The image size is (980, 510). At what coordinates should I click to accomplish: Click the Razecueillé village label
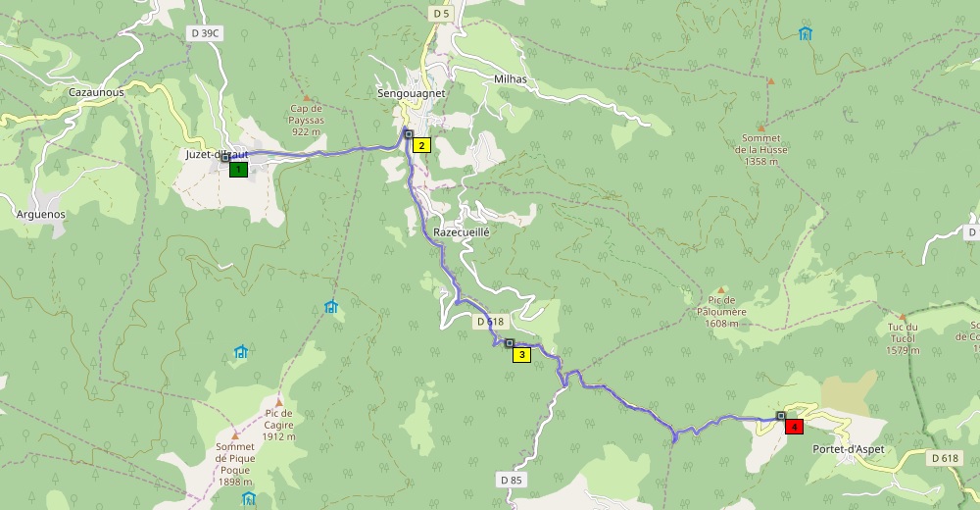click(462, 232)
